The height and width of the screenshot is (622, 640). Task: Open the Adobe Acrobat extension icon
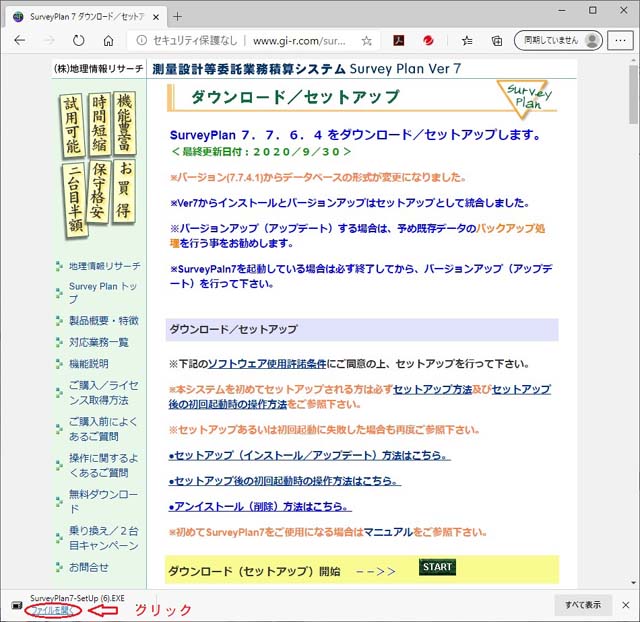coord(398,40)
